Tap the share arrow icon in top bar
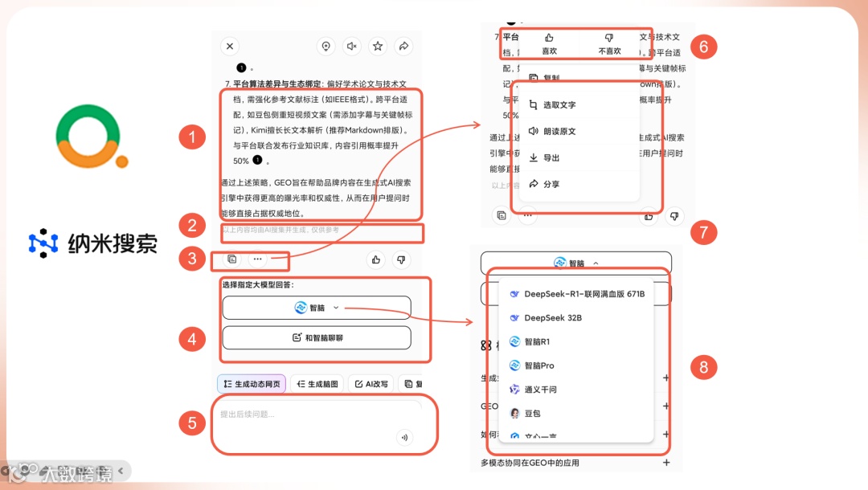This screenshot has height=490, width=868. coord(403,47)
